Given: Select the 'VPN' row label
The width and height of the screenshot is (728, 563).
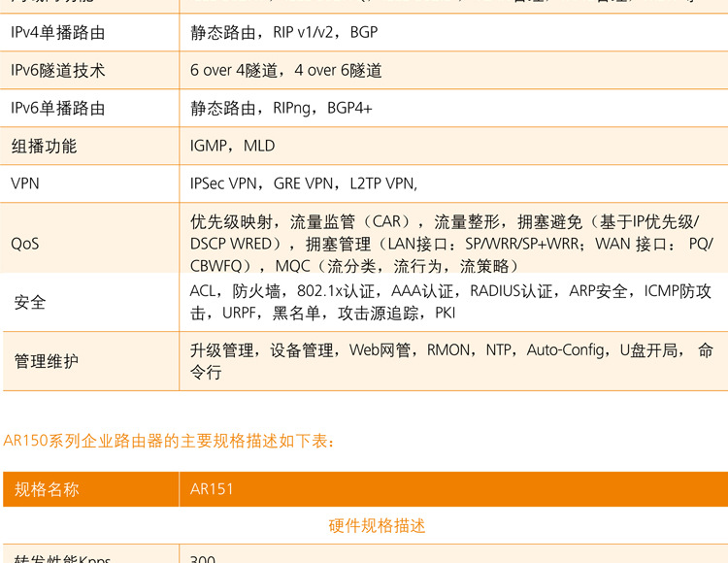Looking at the screenshot, I should (x=24, y=183).
